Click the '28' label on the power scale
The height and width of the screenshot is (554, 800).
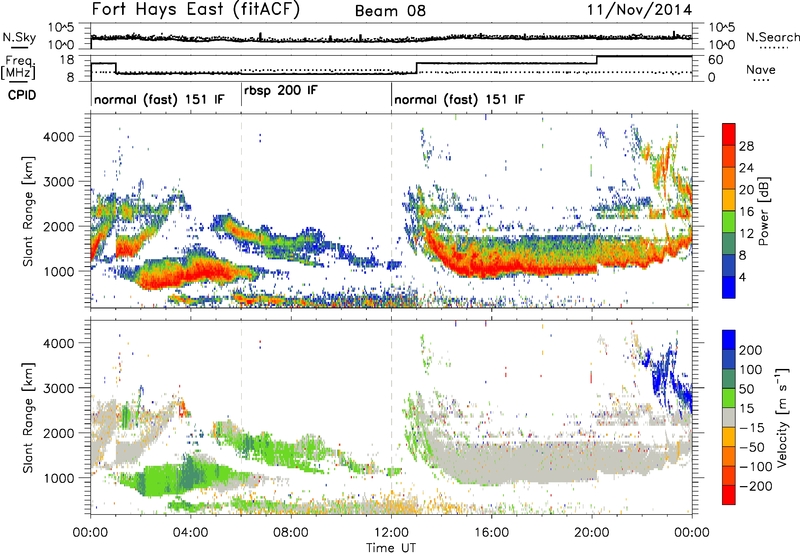pos(746,146)
